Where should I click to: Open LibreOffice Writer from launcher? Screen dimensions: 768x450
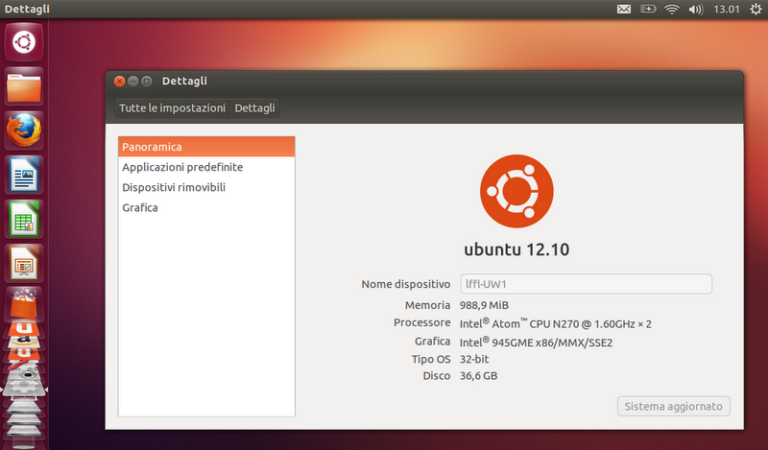pyautogui.click(x=24, y=175)
